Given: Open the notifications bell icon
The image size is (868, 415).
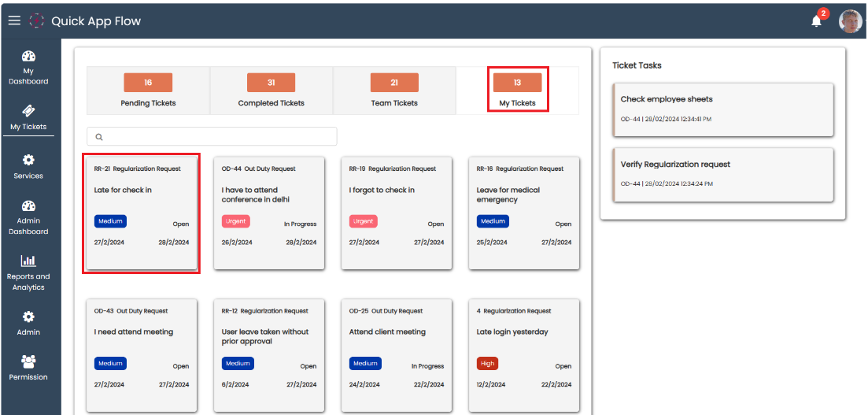Looking at the screenshot, I should click(x=816, y=21).
